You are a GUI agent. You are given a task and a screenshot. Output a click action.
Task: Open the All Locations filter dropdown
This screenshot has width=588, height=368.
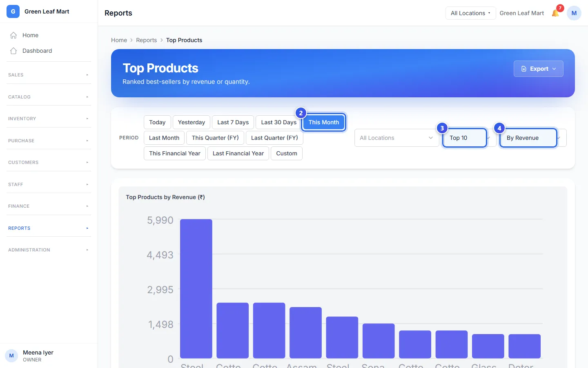[396, 138]
